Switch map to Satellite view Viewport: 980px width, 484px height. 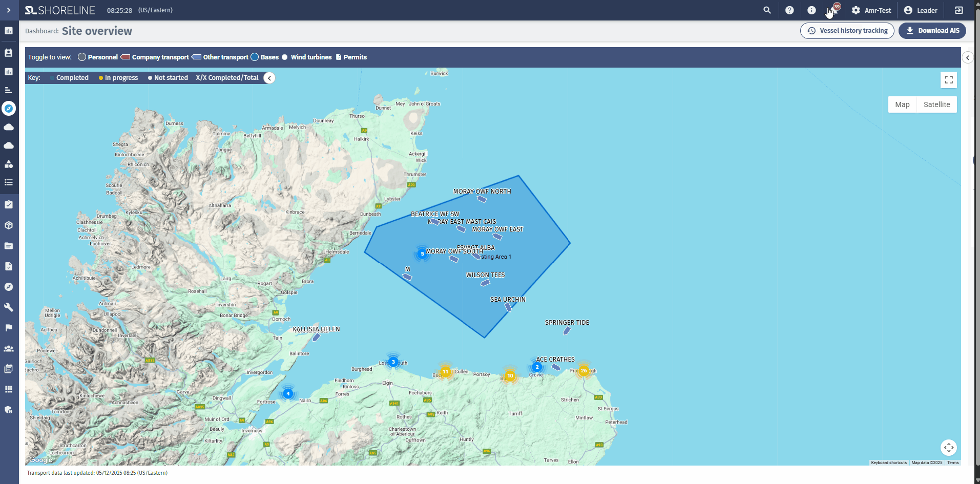(x=936, y=104)
